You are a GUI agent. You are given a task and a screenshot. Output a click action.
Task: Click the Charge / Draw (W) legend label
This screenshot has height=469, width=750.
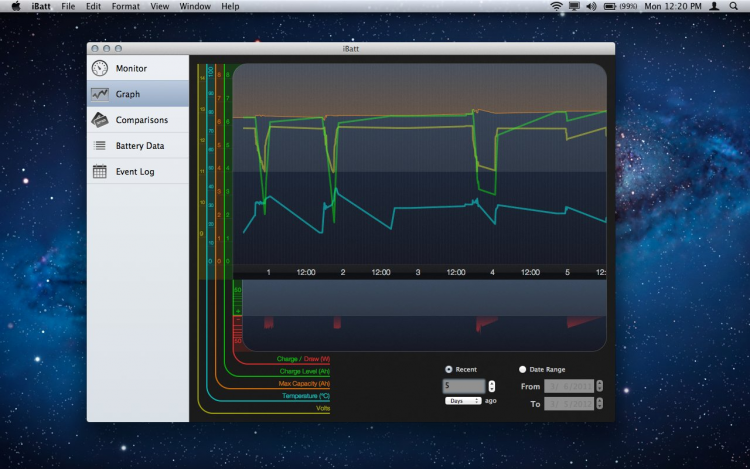[305, 359]
